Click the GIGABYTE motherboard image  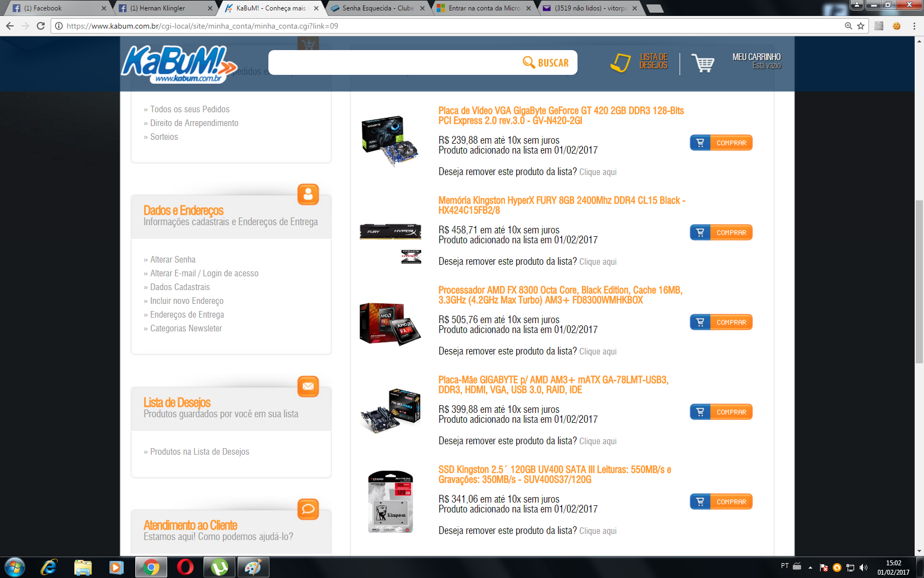[391, 411]
